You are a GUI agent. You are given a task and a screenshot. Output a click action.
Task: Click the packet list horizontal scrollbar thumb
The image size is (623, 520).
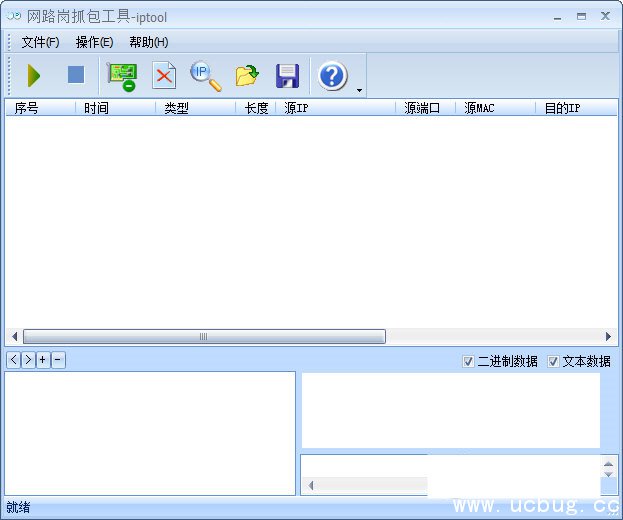pos(204,337)
